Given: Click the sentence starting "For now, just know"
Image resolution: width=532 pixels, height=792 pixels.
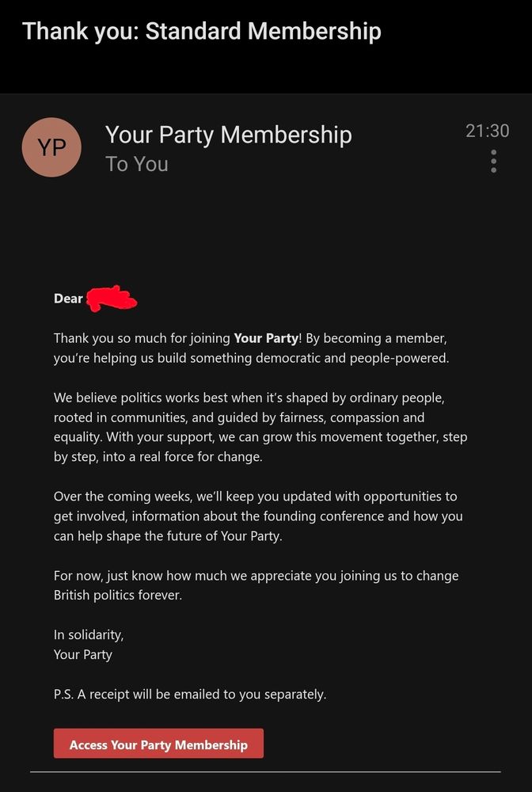Looking at the screenshot, I should 256,576.
